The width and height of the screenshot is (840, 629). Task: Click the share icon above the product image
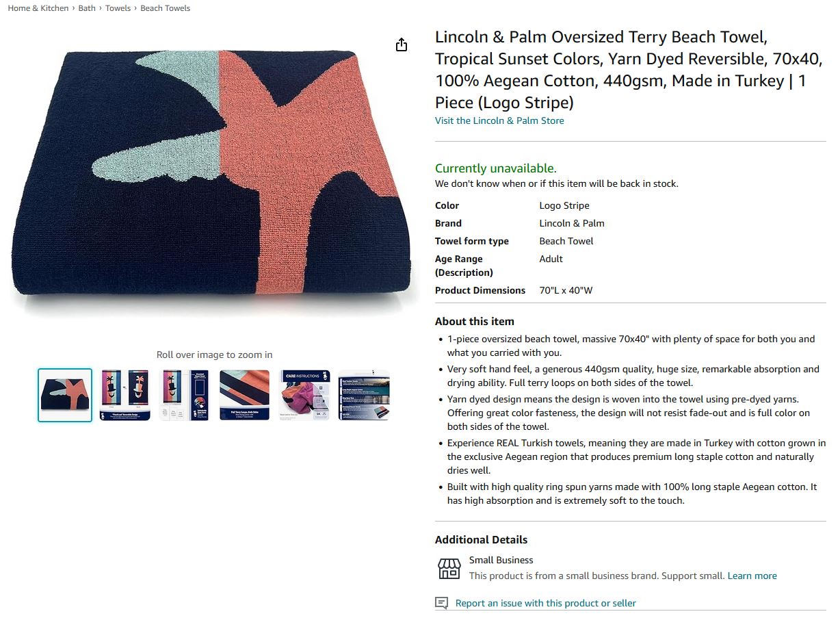[402, 44]
